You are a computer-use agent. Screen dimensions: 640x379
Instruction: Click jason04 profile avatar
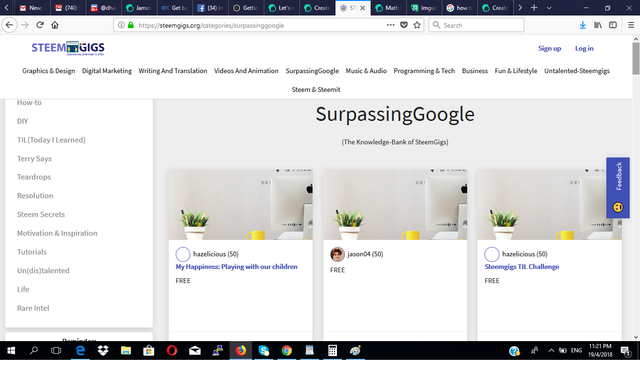pos(337,254)
